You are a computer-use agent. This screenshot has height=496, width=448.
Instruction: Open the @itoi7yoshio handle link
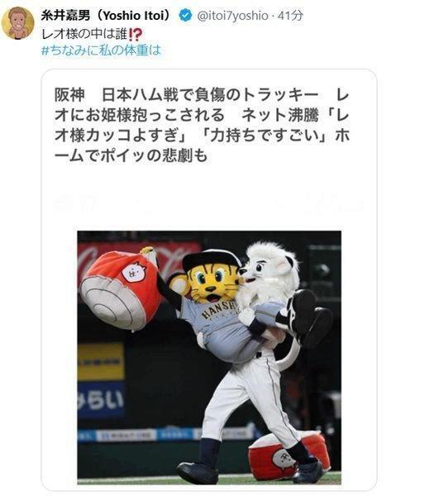tap(233, 16)
